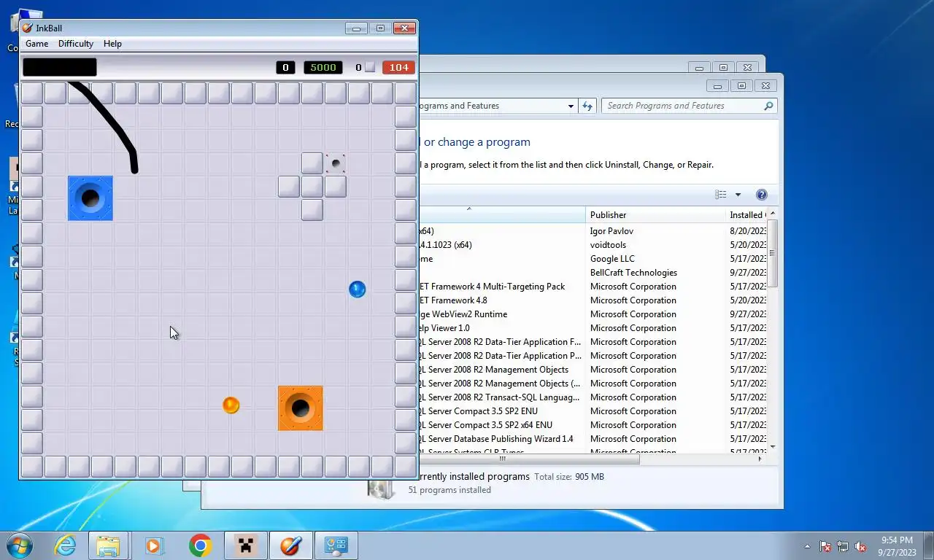Select the Igor Pavlov program row

(593, 231)
